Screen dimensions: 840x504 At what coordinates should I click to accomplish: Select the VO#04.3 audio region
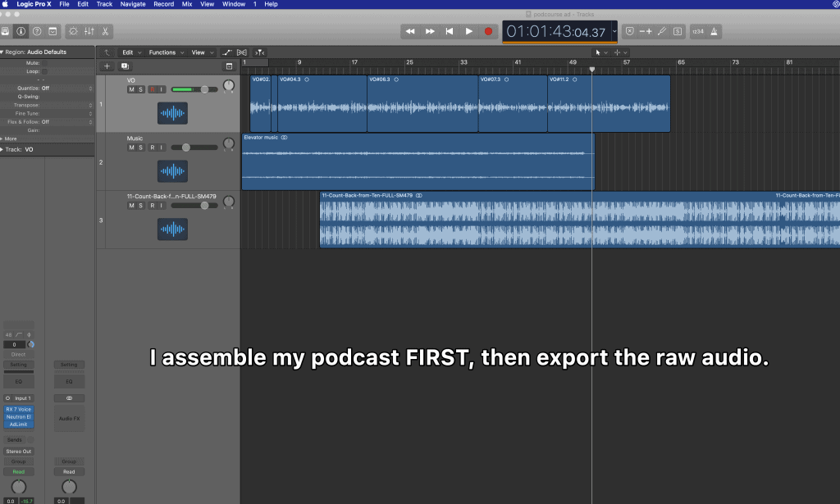pyautogui.click(x=322, y=104)
